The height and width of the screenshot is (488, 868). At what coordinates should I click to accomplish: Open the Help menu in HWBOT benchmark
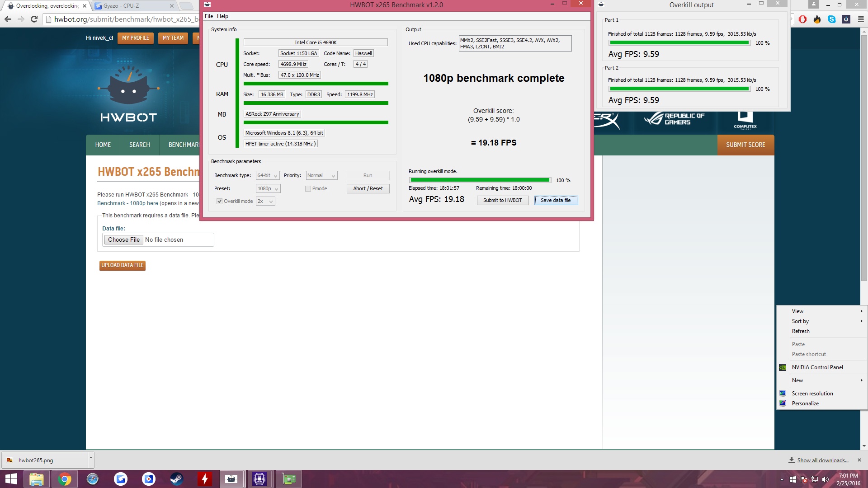222,16
